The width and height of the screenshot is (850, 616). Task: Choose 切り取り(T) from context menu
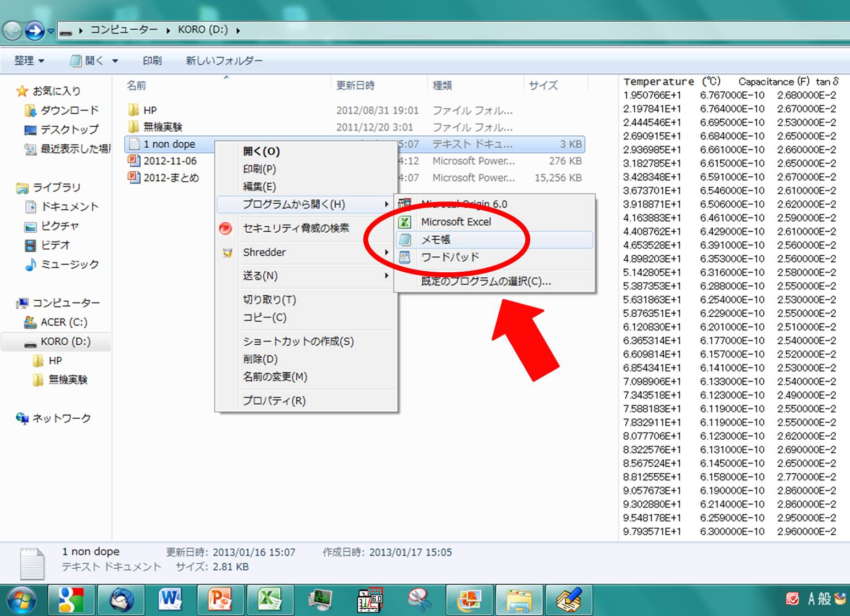coord(269,300)
